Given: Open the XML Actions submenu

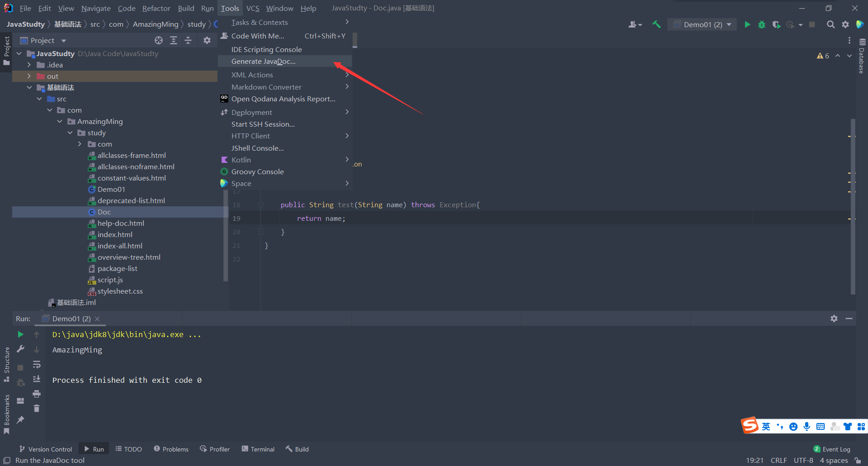Looking at the screenshot, I should (x=285, y=75).
